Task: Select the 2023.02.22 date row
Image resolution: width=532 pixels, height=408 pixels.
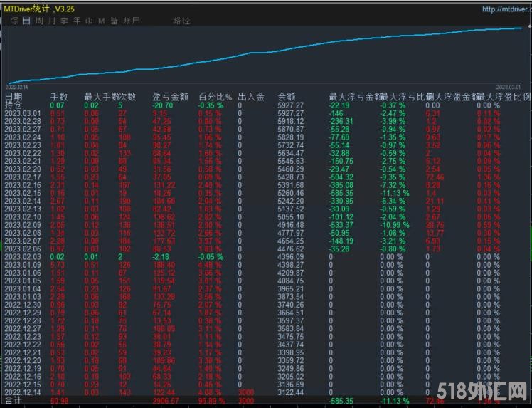Action: point(22,153)
